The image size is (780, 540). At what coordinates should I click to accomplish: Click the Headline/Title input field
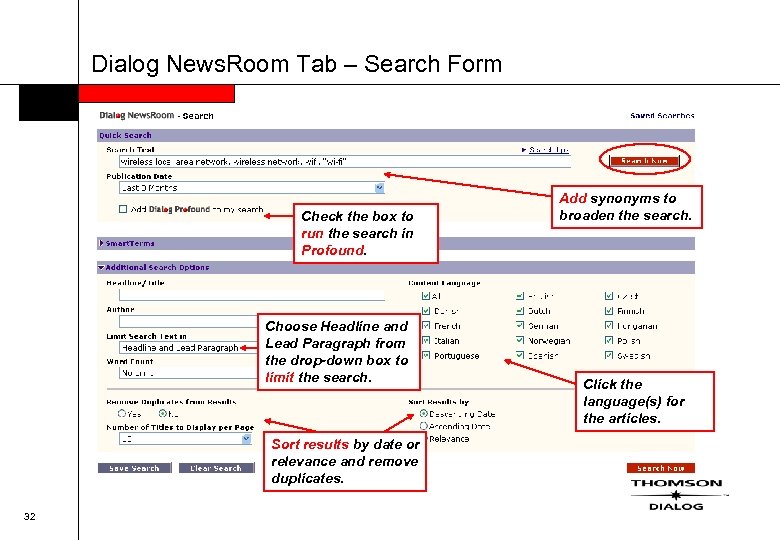(x=252, y=295)
